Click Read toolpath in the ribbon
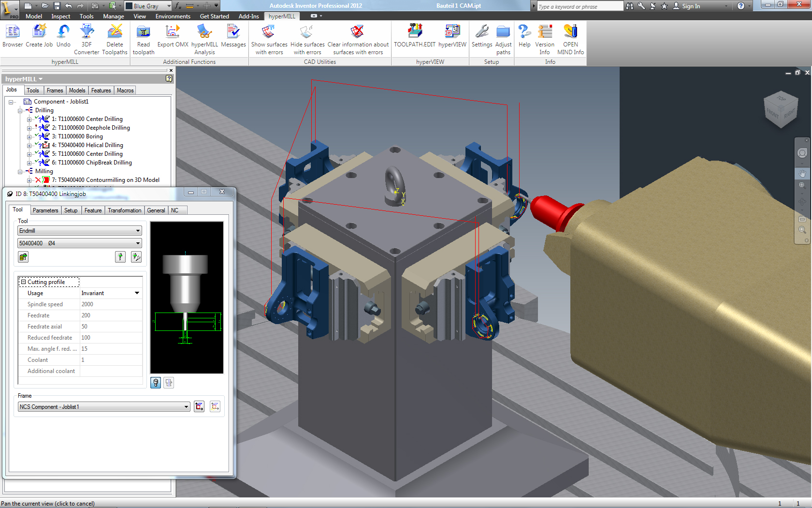The image size is (812, 508). (x=144, y=32)
